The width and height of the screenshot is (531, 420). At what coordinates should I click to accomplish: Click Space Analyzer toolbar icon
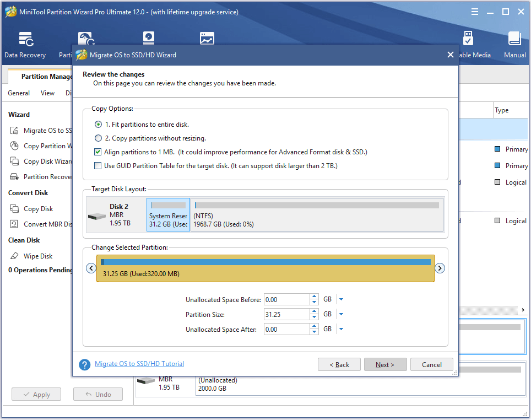(x=207, y=38)
